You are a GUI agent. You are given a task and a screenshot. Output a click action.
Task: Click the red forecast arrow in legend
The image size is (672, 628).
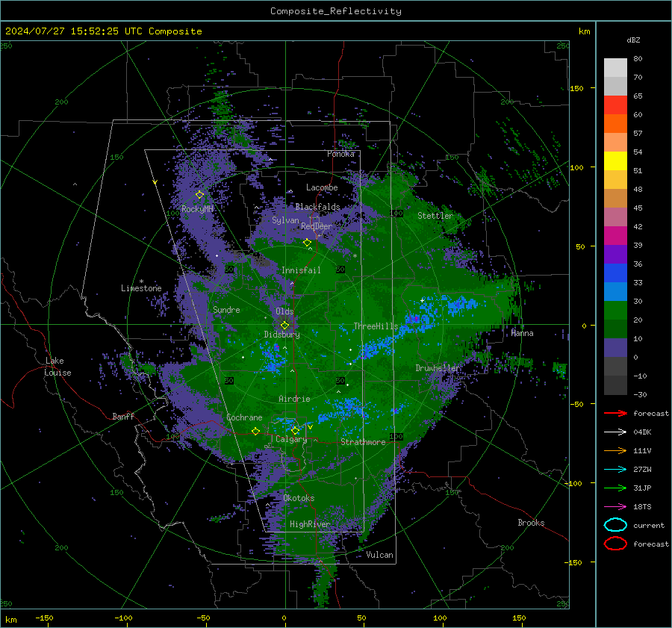coord(615,413)
